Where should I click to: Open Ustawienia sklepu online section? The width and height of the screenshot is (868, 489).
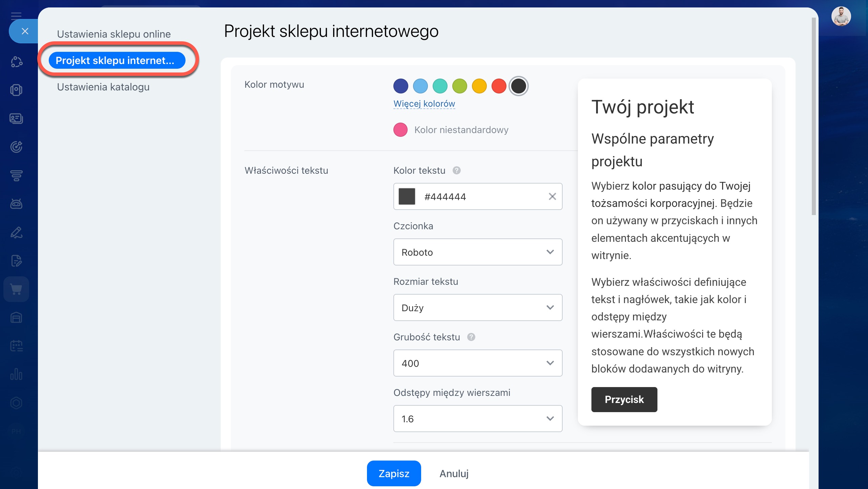point(114,34)
